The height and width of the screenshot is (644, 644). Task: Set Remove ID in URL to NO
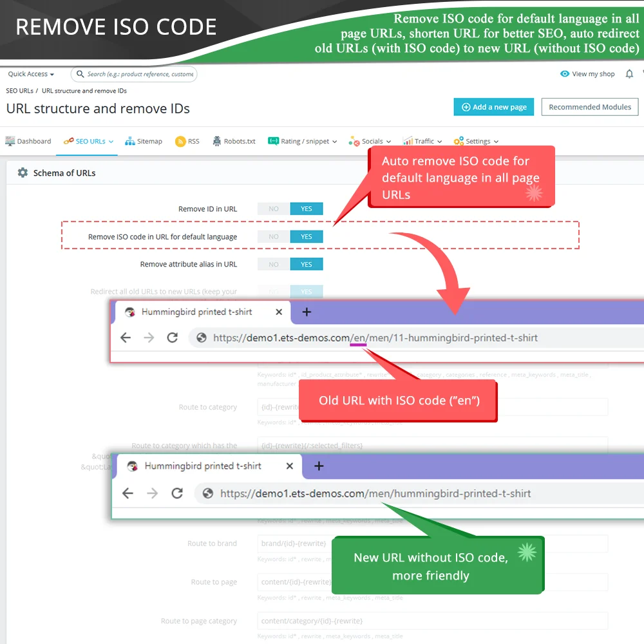273,208
